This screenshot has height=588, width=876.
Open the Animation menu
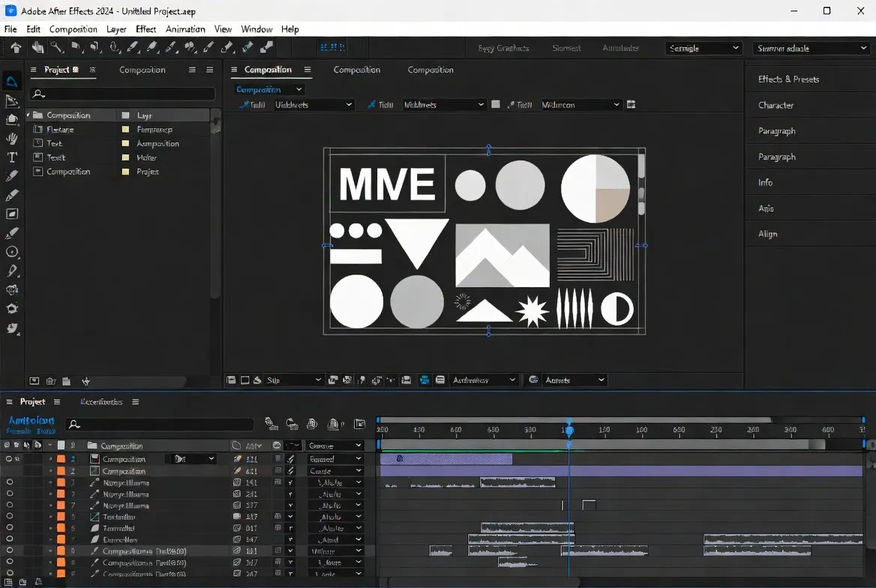(185, 29)
